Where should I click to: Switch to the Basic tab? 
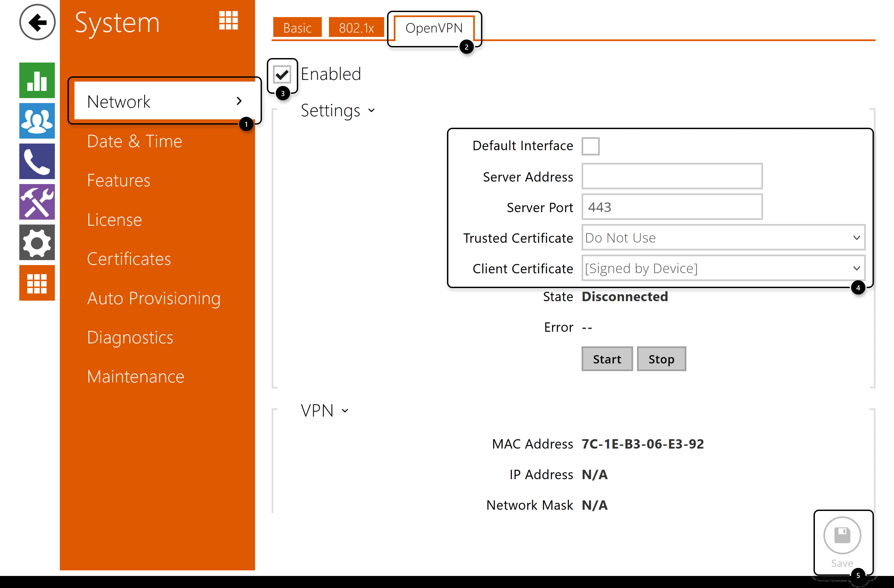point(297,27)
